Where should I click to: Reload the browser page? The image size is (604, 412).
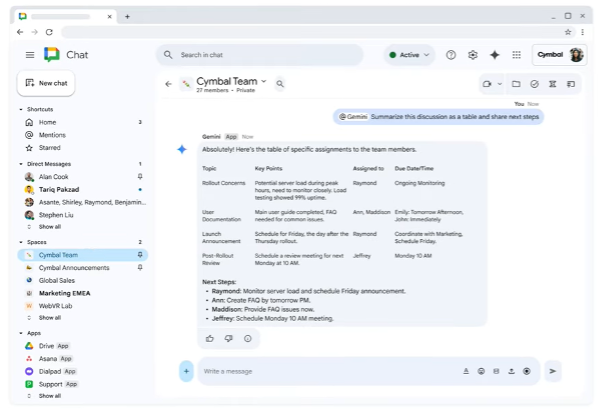(49, 32)
